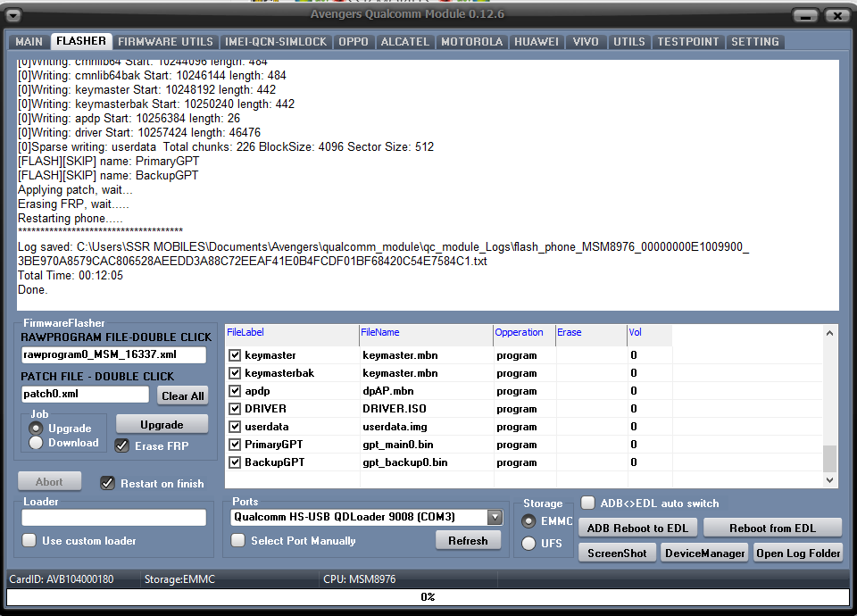Enable Select Port Manually checkbox
Screen dimensions: 857x616
coord(237,541)
